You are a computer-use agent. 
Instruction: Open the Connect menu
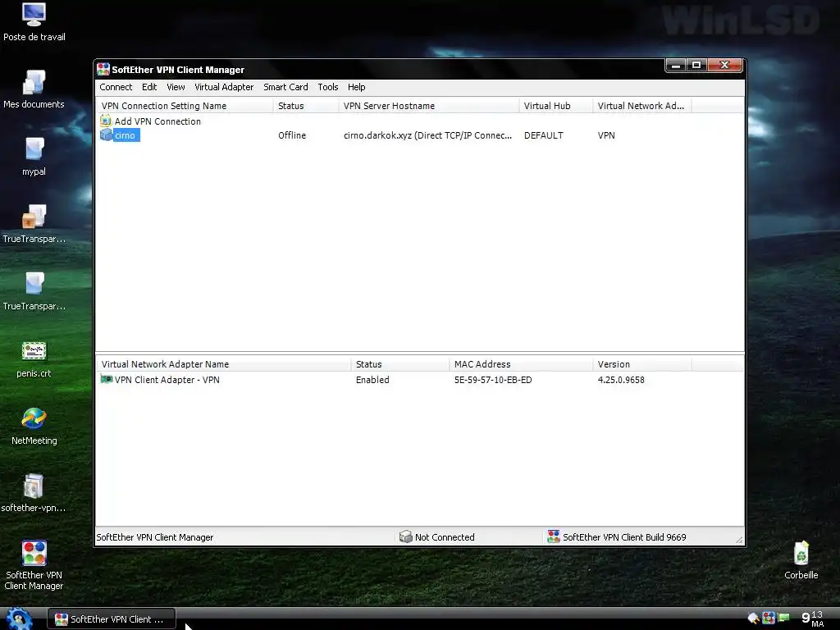(x=116, y=87)
